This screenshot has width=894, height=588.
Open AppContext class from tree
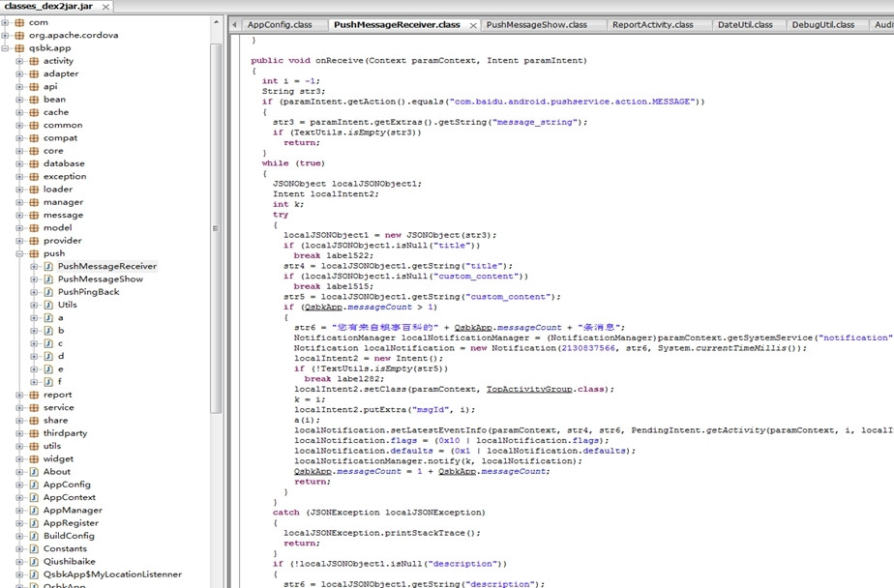(70, 497)
